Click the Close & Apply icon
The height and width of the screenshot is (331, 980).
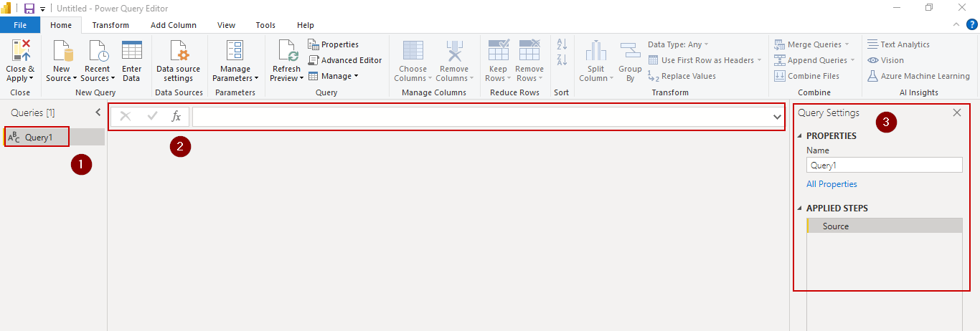(21, 51)
